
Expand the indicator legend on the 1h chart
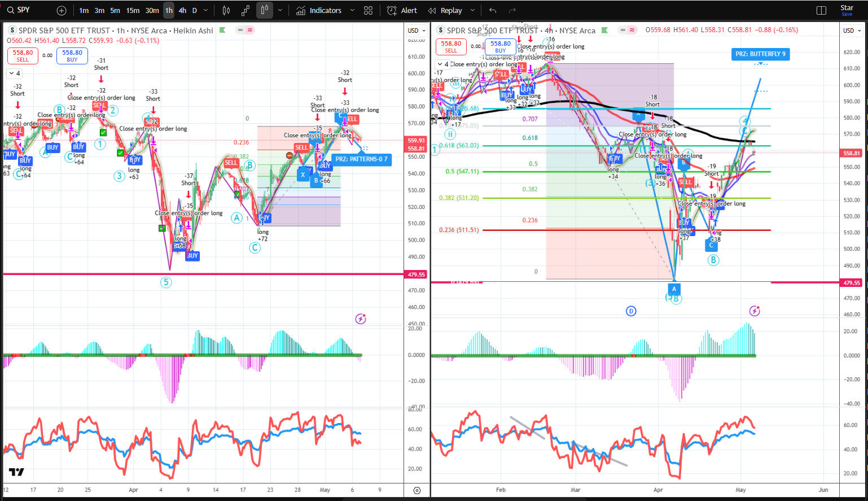coord(15,73)
